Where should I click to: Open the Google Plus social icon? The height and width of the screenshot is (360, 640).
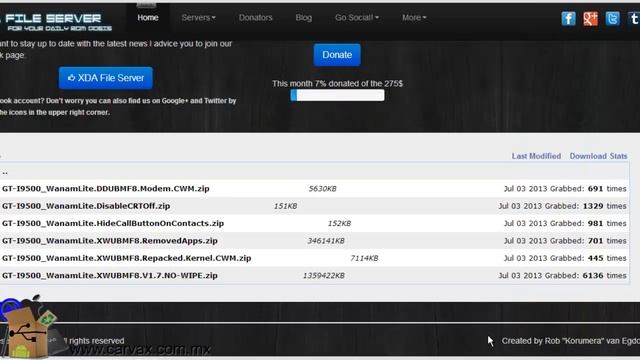click(590, 18)
